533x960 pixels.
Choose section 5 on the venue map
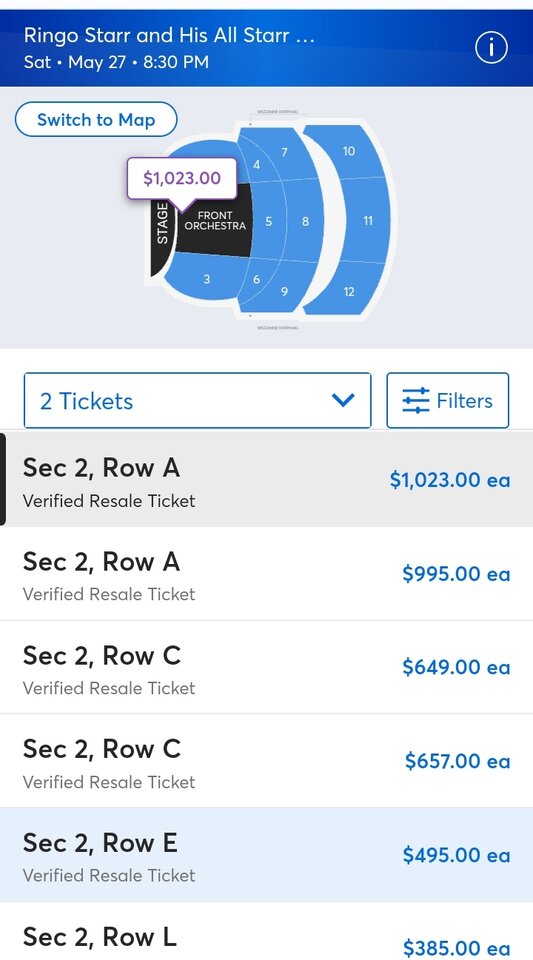(x=268, y=222)
